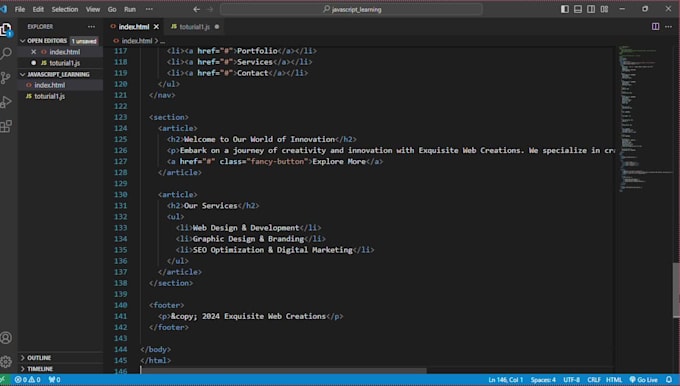
Task: Collapse the JAVASCRIPT_LEARNING folder section
Action: (x=58, y=74)
